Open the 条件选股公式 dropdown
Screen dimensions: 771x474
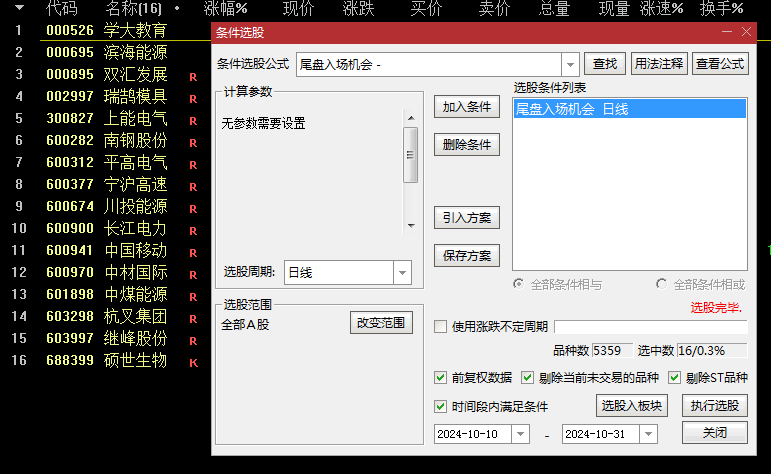570,64
